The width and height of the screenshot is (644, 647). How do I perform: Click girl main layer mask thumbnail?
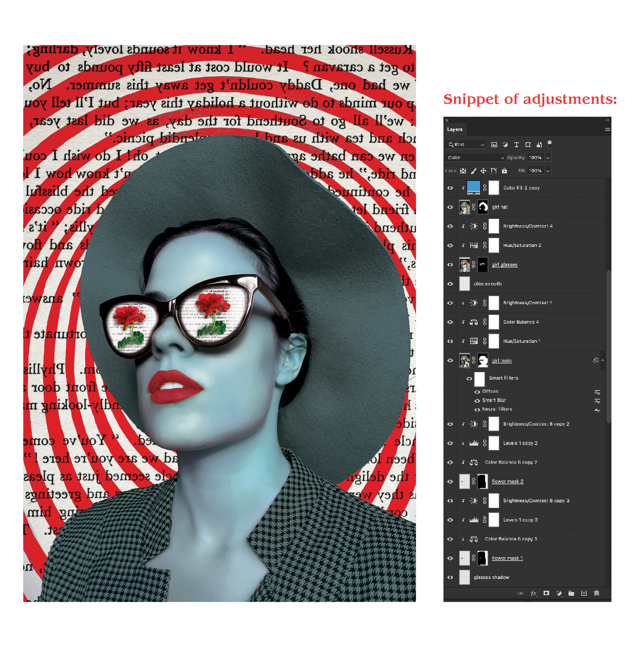(483, 360)
